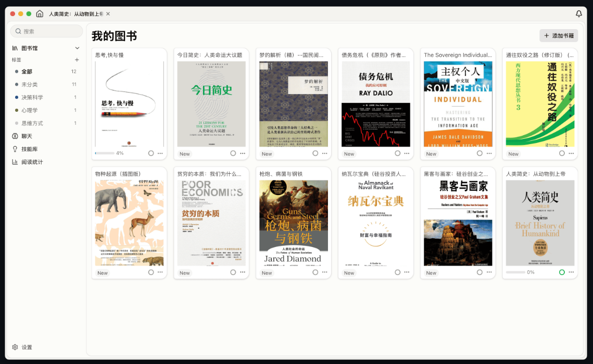Toggle selection circle on 债务危机 book
The height and width of the screenshot is (364, 593).
398,153
